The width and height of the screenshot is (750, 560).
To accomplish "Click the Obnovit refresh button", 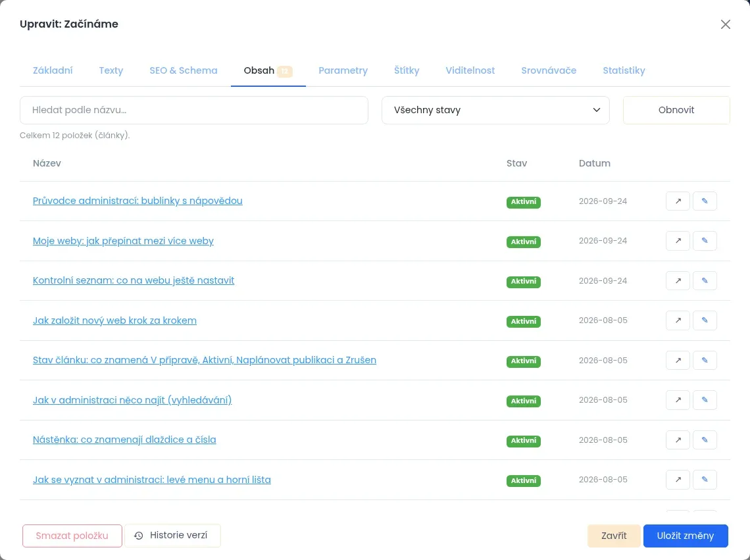I will (676, 110).
